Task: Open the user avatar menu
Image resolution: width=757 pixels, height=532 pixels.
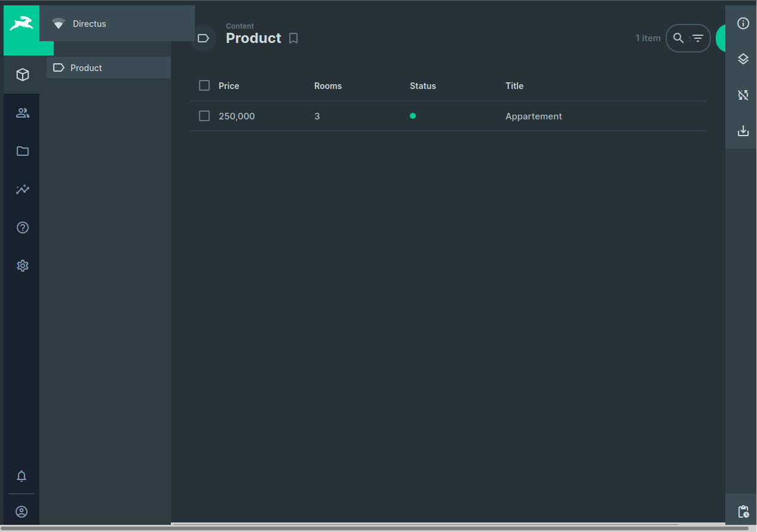Action: [x=22, y=512]
